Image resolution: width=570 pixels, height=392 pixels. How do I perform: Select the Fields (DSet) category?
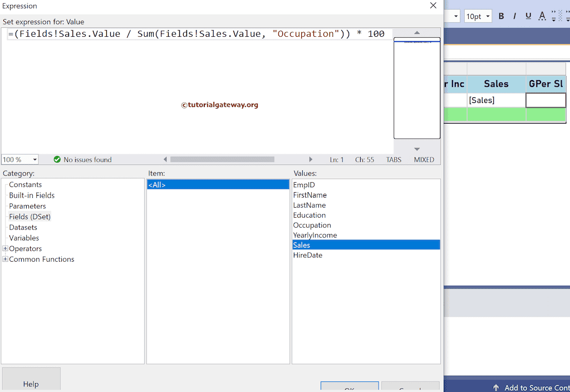pyautogui.click(x=30, y=217)
